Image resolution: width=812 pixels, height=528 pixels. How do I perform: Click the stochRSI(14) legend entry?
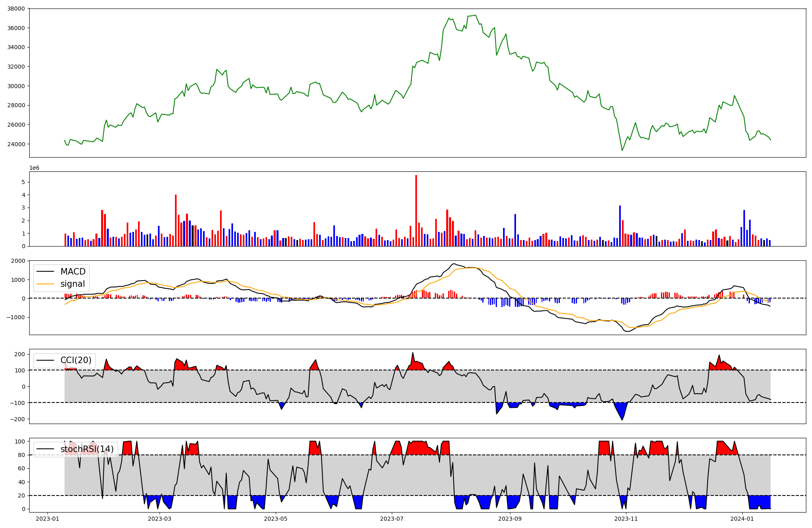click(87, 449)
